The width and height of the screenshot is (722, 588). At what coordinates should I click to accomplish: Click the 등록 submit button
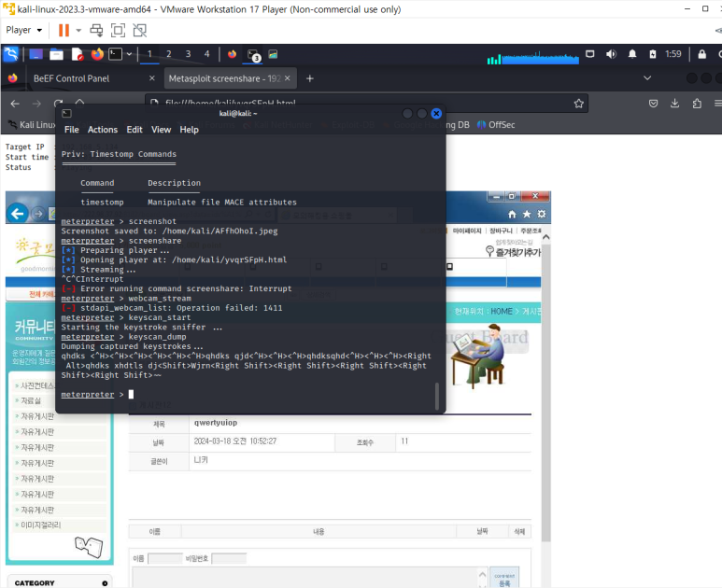504,578
